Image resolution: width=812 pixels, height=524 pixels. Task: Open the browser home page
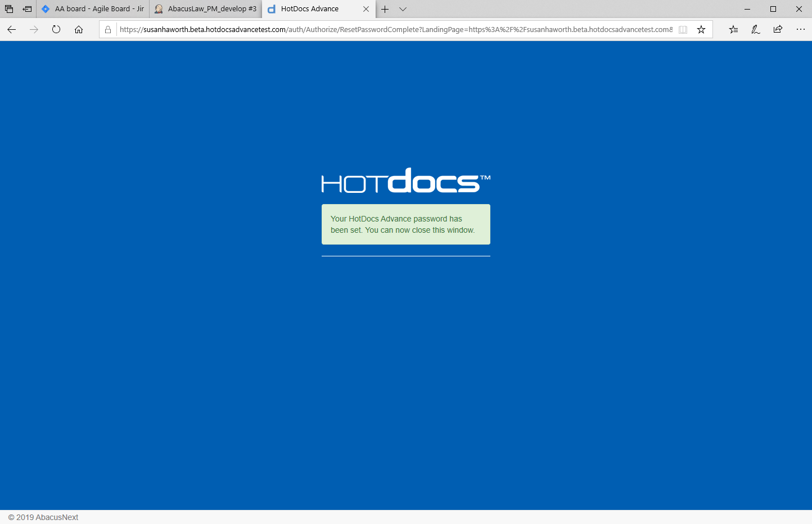(79, 29)
